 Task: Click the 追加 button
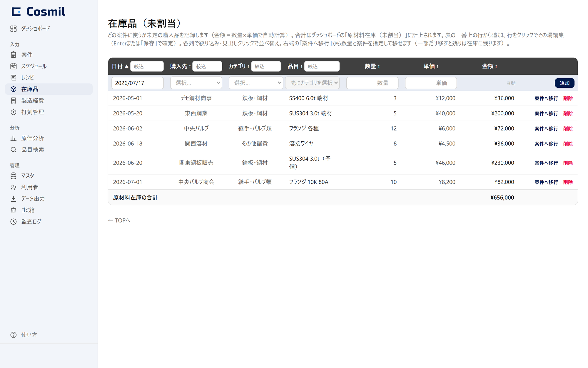(x=564, y=83)
